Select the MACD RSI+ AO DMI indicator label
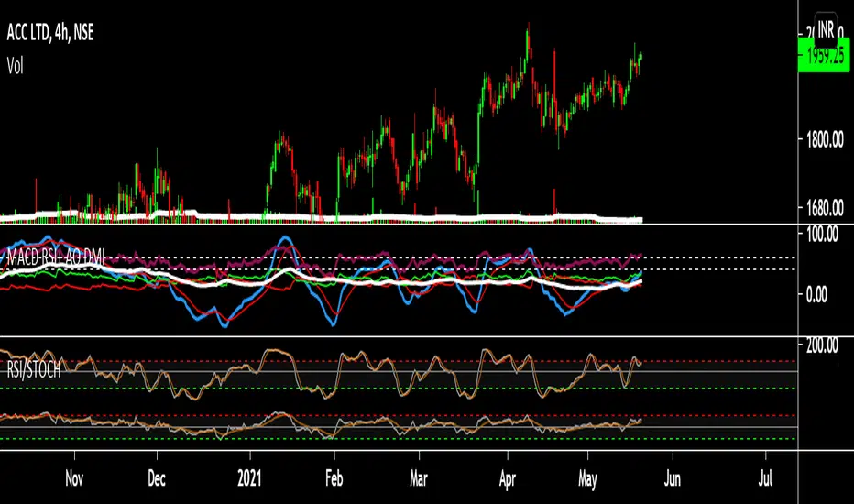Screen dimensions: 854x504 [55, 260]
